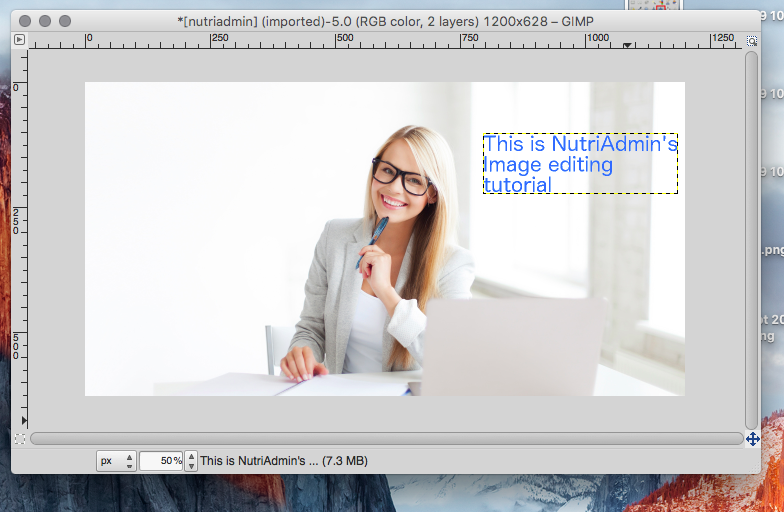Click the GIMP window title bar text

click(386, 22)
